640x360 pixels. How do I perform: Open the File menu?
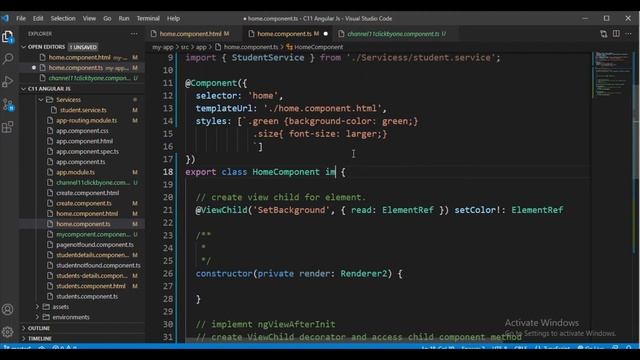[x=21, y=18]
